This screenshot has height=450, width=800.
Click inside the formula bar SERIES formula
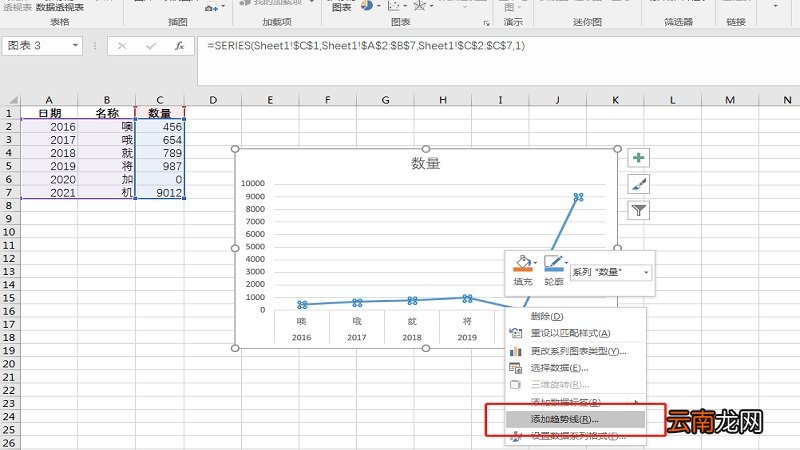pyautogui.click(x=366, y=45)
